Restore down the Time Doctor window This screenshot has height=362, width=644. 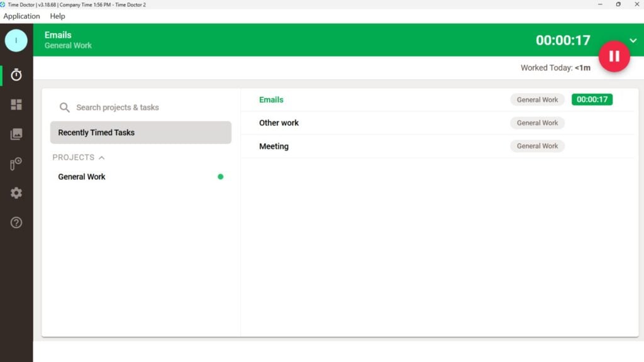pos(618,4)
